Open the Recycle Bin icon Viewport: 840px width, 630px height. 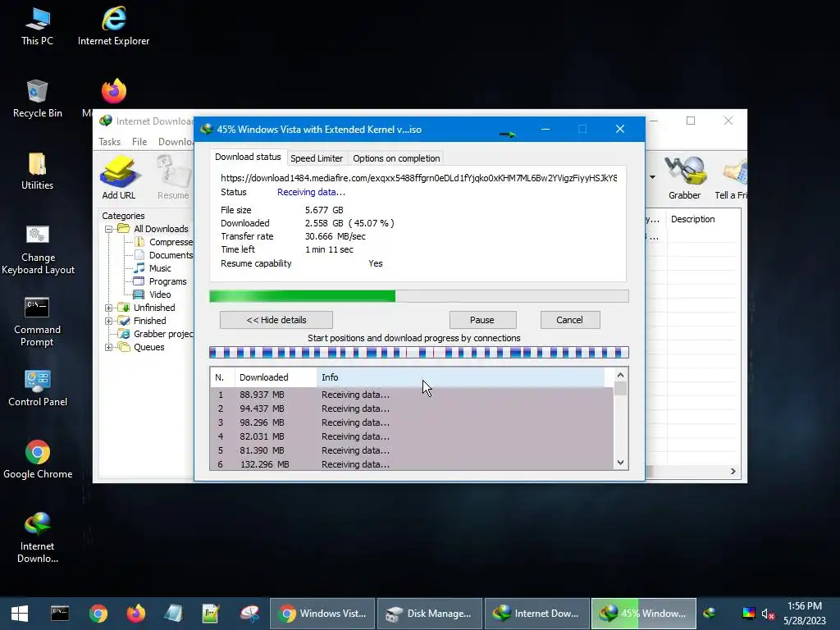(38, 99)
